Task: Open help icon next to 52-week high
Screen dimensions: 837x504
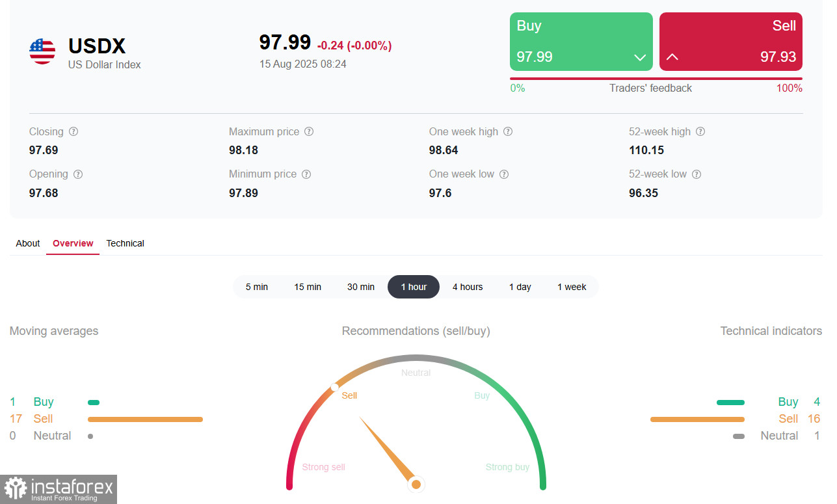Action: click(x=700, y=131)
